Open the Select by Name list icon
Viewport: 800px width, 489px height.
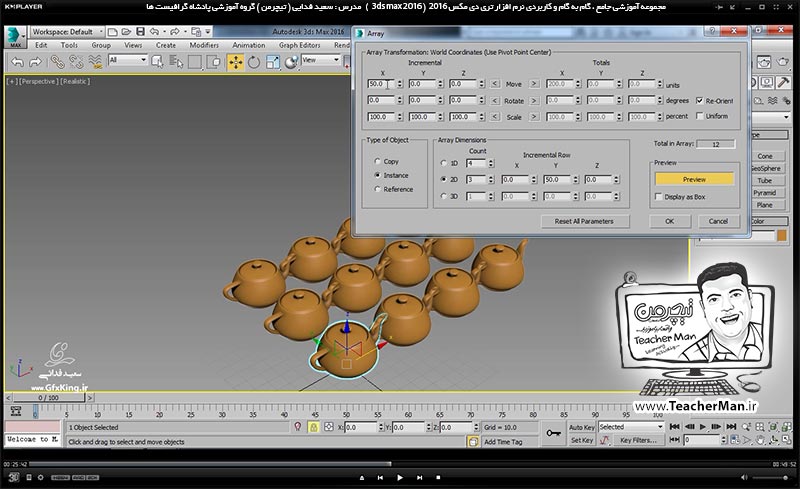pos(176,63)
